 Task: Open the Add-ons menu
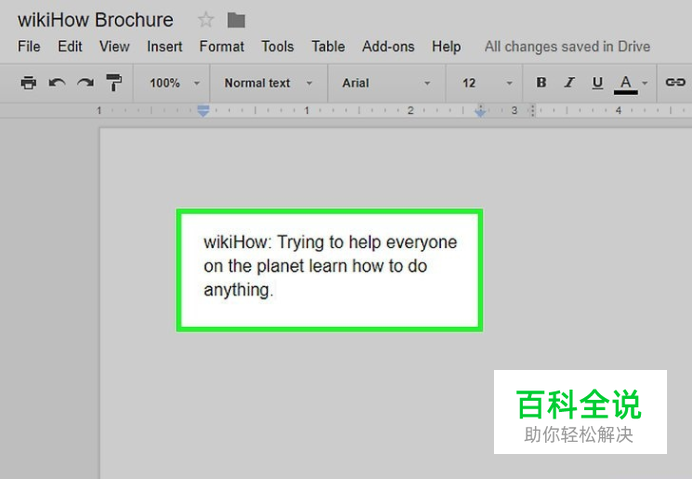point(388,46)
